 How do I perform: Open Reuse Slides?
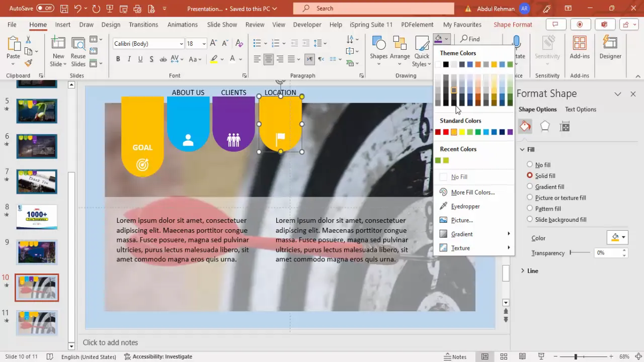[x=78, y=52]
